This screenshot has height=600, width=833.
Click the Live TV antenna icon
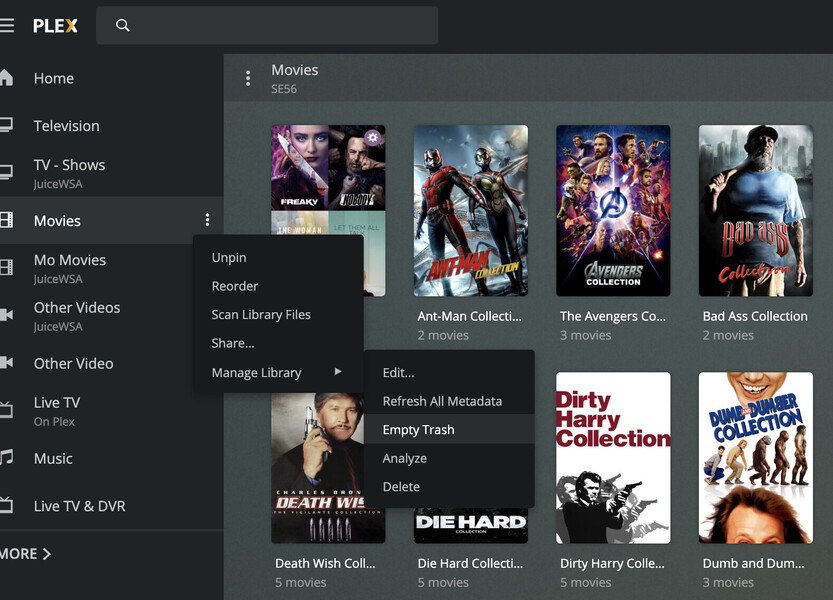pyautogui.click(x=6, y=409)
